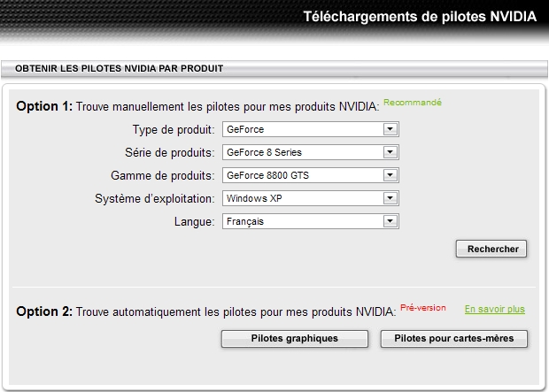Screen dimensions: 549x392
Task: Click Pilotes pour cartes-mères button
Action: pyautogui.click(x=454, y=338)
